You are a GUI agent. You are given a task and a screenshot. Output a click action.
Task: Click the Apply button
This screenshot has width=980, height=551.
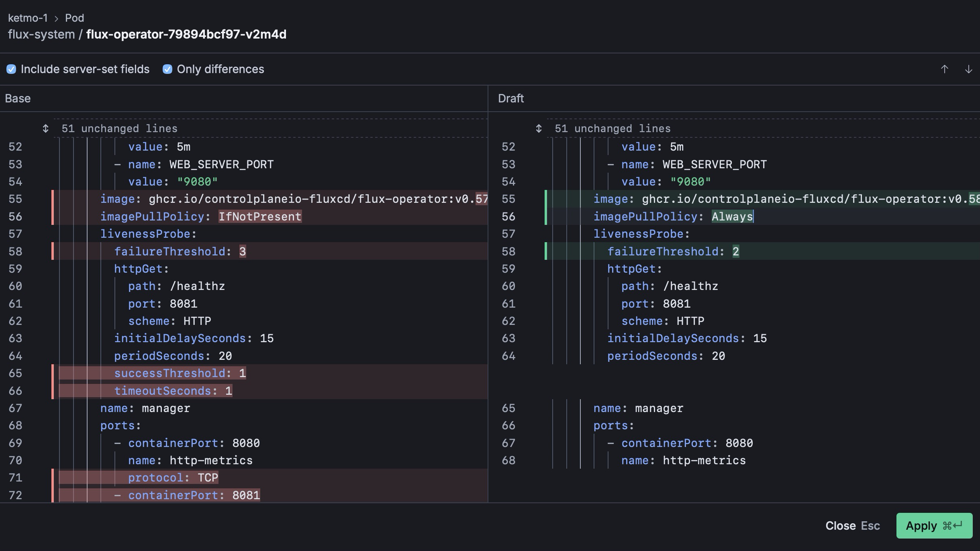coord(934,526)
